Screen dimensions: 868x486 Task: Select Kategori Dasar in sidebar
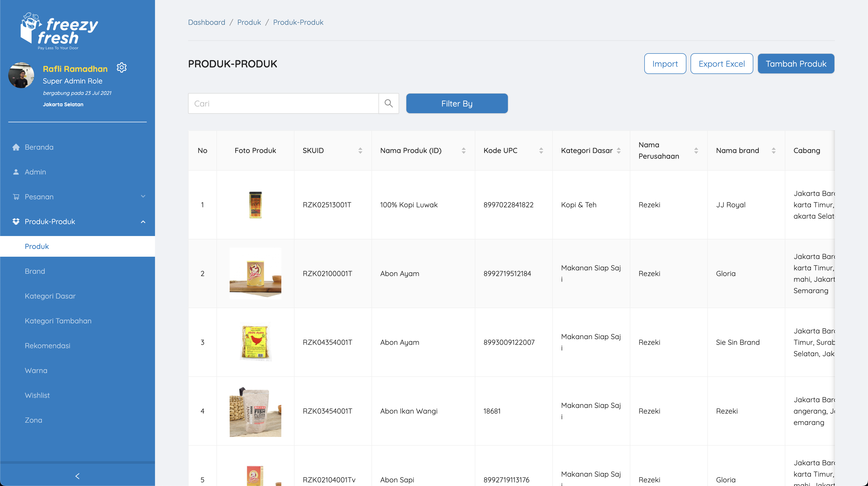coord(50,296)
